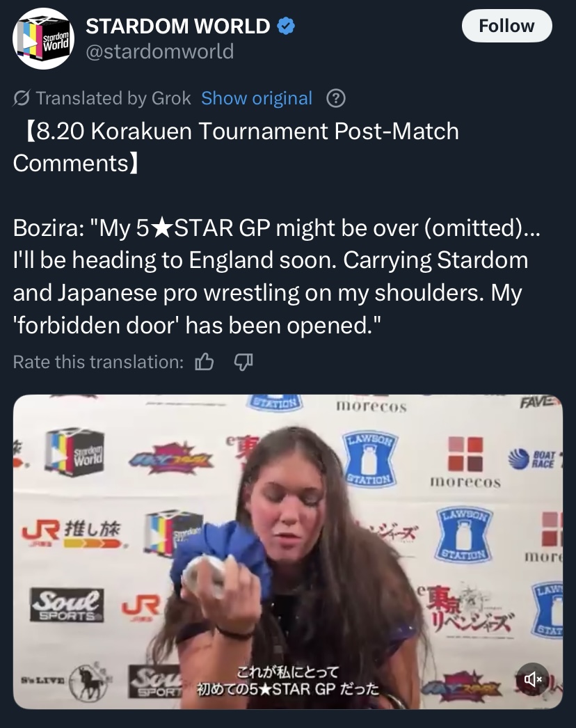Unmute the video with the speaker icon
The height and width of the screenshot is (728, 576).
[534, 679]
